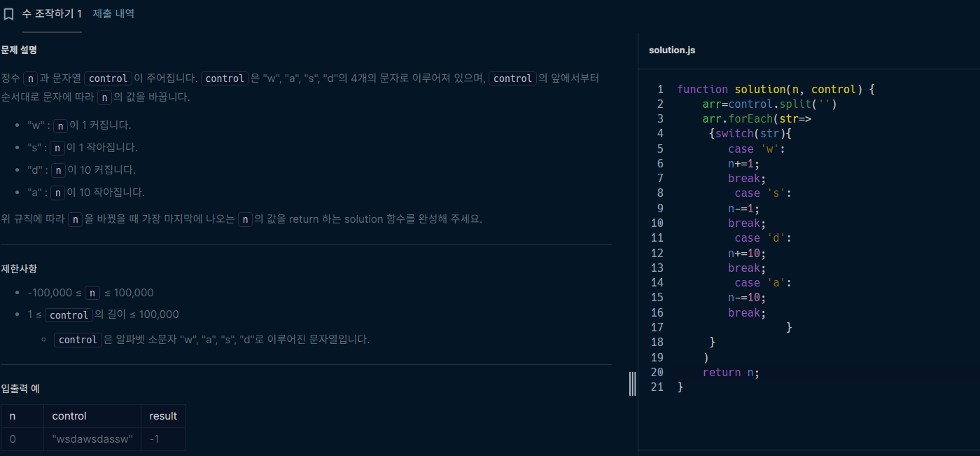Click line number 1 in the code editor
This screenshot has width=980, height=456.
click(x=659, y=89)
